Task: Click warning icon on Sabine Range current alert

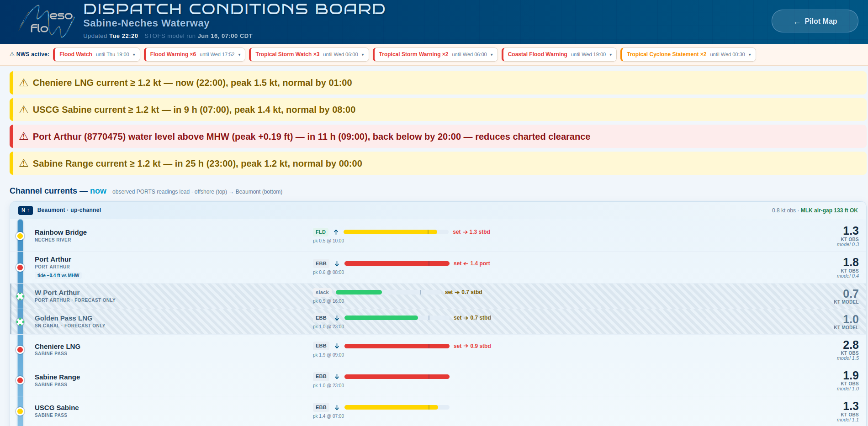Action: click(x=24, y=163)
